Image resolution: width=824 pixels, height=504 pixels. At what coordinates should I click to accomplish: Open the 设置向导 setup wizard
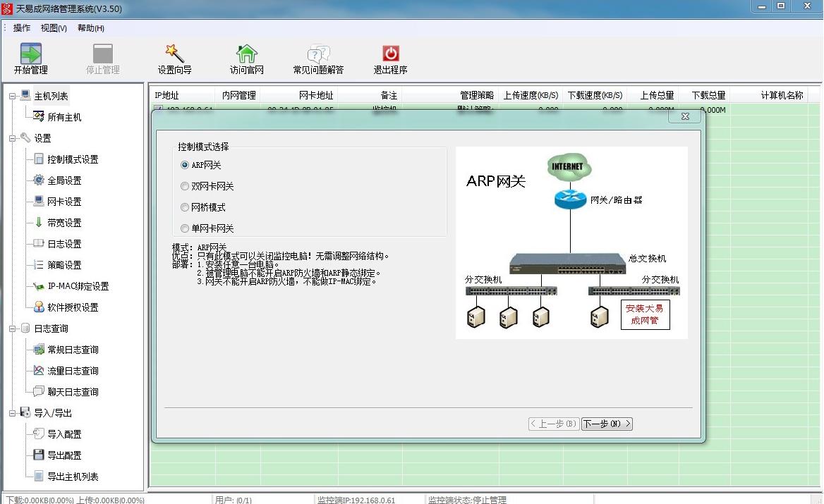174,58
